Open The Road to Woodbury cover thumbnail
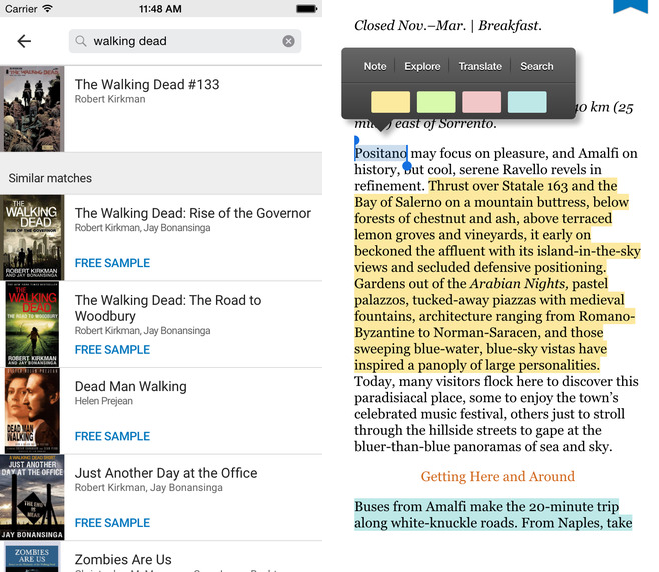The height and width of the screenshot is (572, 659). click(x=32, y=324)
